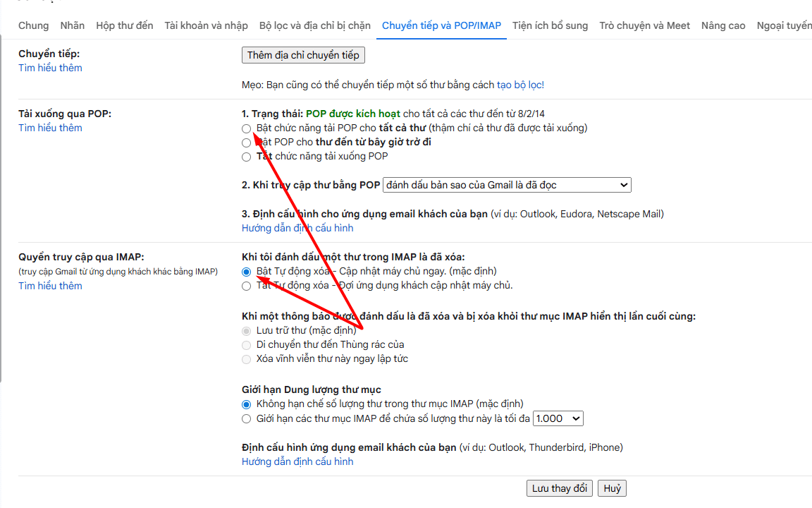Select Bật Tự động xóa radio button
This screenshot has height=508, width=812.
pos(246,272)
